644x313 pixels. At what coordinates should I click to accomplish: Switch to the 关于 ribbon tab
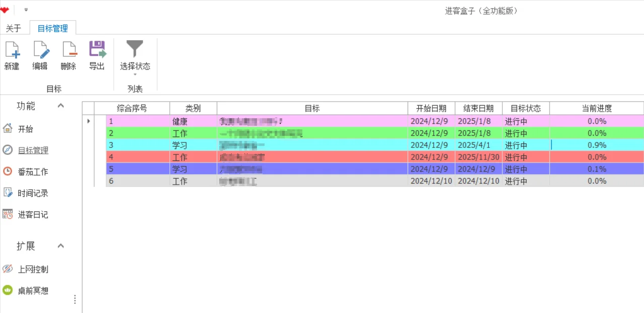[13, 28]
